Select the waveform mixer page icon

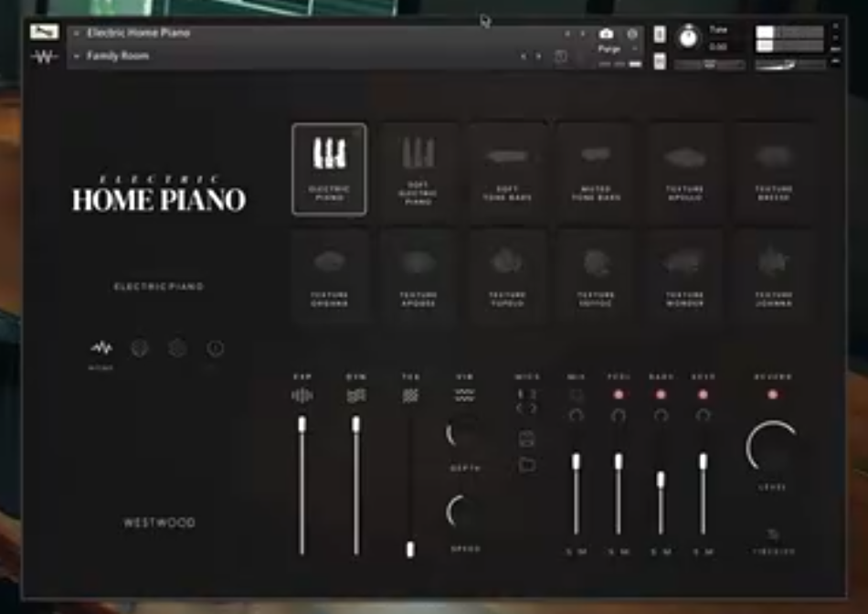coord(101,348)
